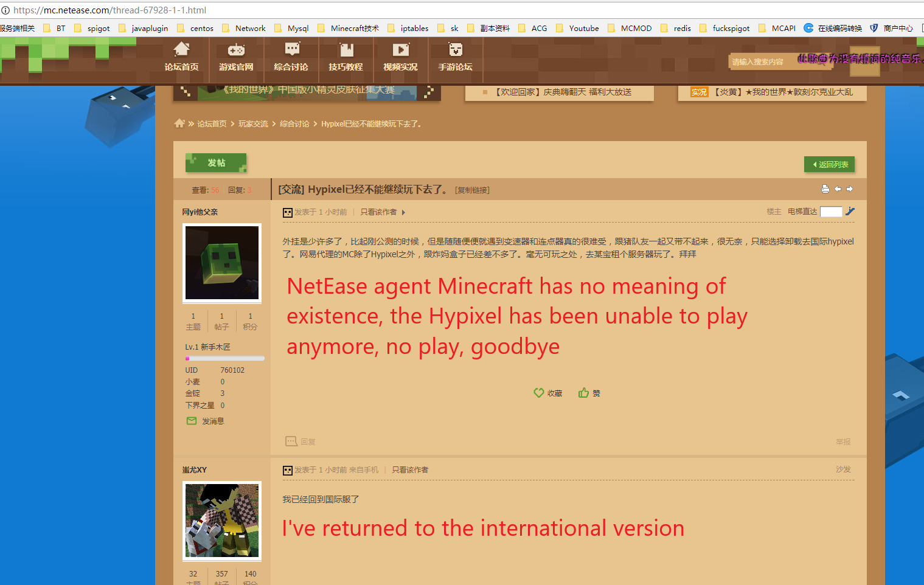Expand the arrow next to first 只看该作者
The image size is (924, 585).
(x=403, y=213)
